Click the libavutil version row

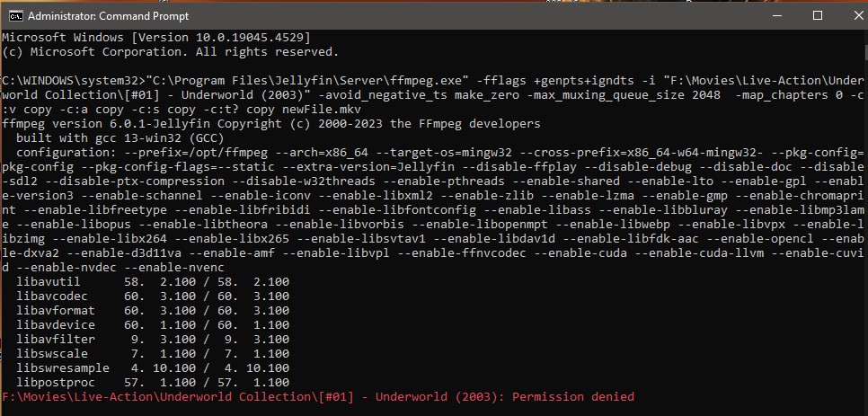point(153,281)
